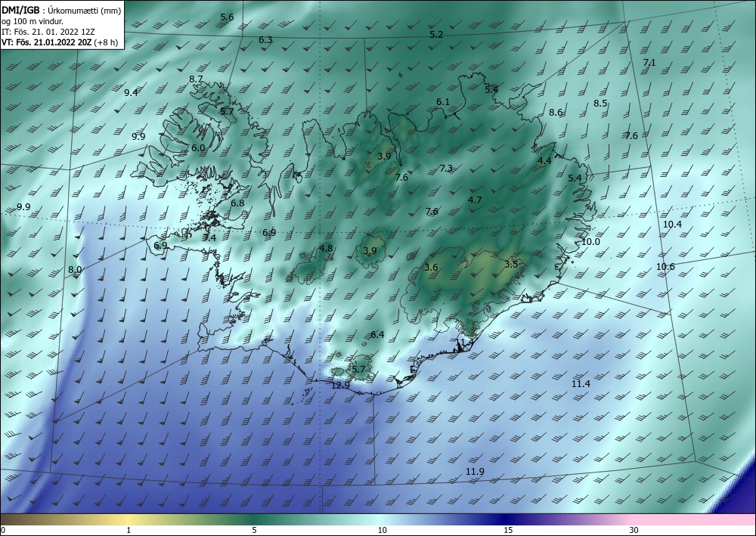The width and height of the screenshot is (756, 536).
Task: Click the map value 6.3
Action: (x=265, y=40)
